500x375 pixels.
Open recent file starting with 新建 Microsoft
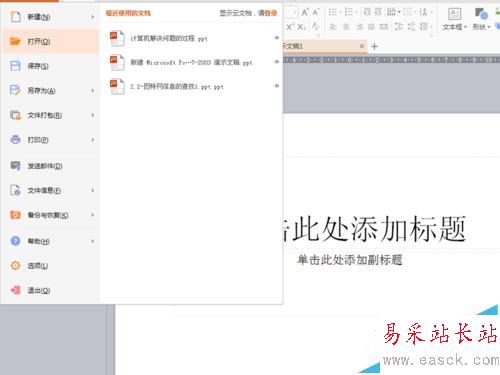point(192,62)
